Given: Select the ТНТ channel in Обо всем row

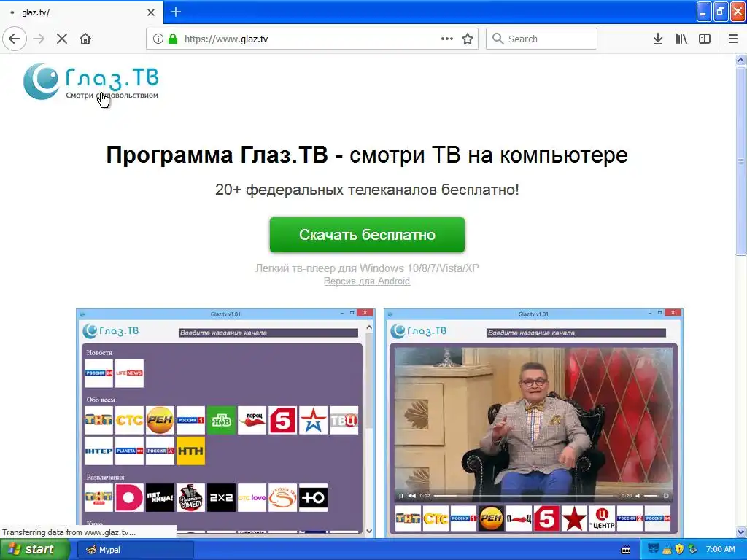Looking at the screenshot, I should (x=98, y=420).
